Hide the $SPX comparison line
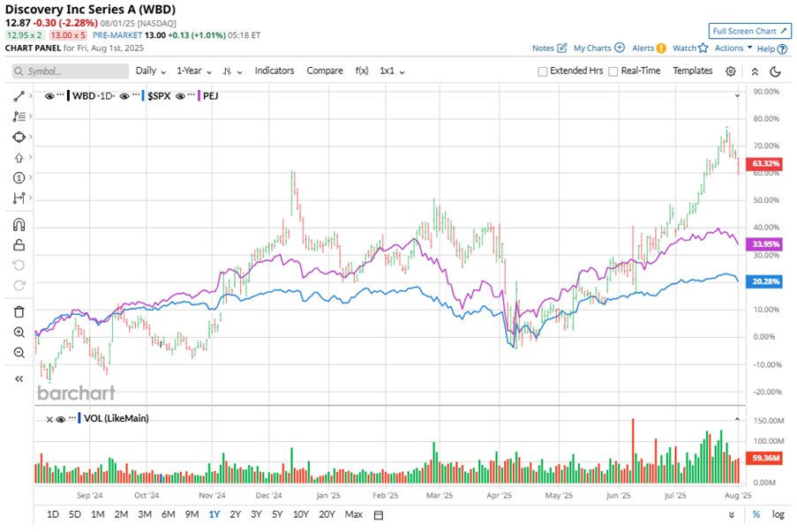 124,96
